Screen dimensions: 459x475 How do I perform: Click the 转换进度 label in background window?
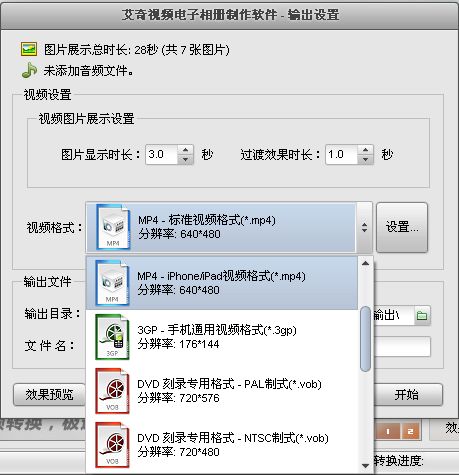pos(399,461)
